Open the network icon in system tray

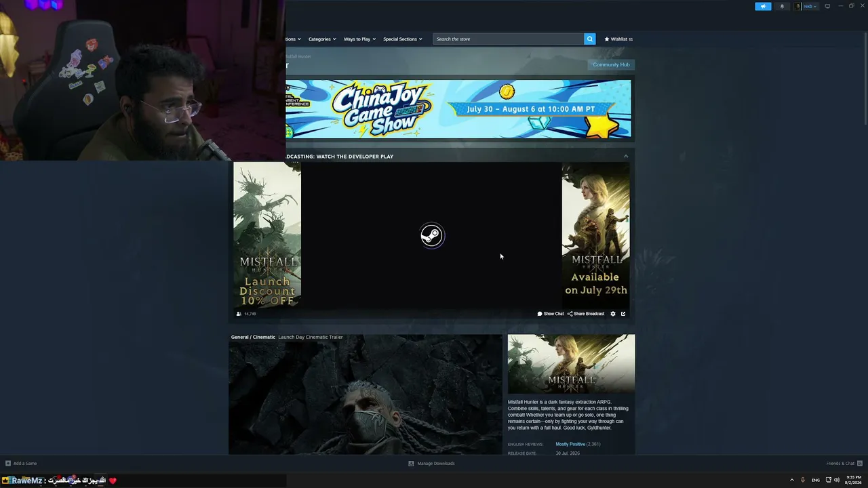click(x=828, y=480)
